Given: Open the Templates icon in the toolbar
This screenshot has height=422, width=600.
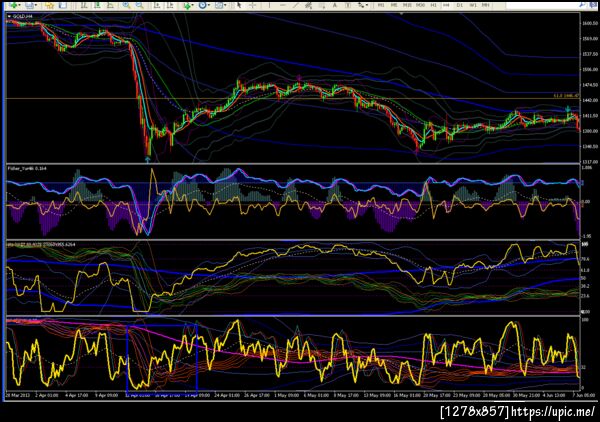Looking at the screenshot, I should 219,5.
